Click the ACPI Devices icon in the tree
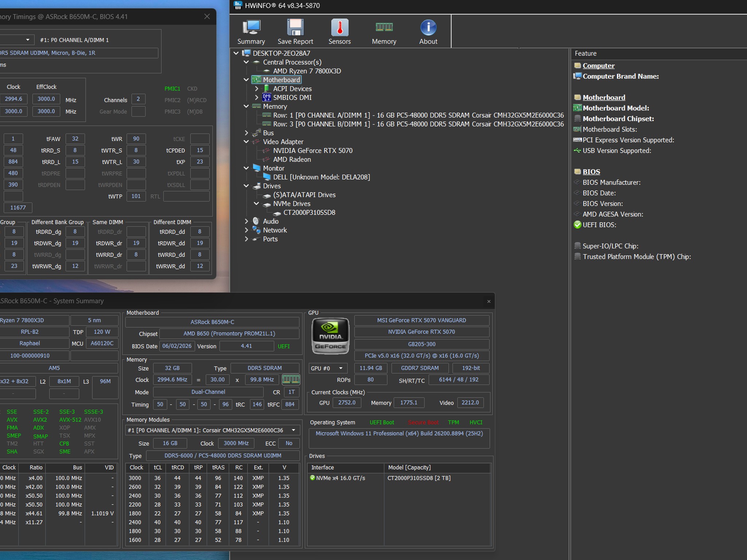747x560 pixels. tap(267, 89)
